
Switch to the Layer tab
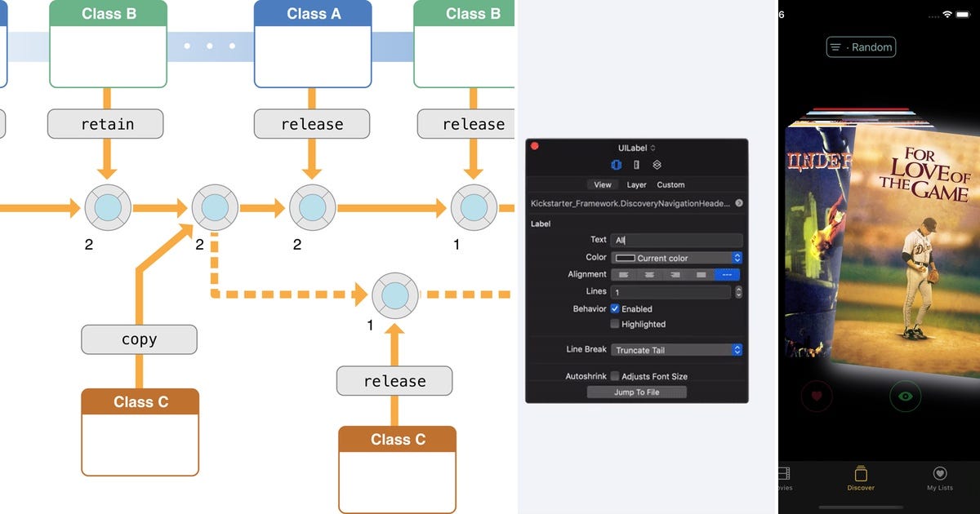[x=636, y=185]
